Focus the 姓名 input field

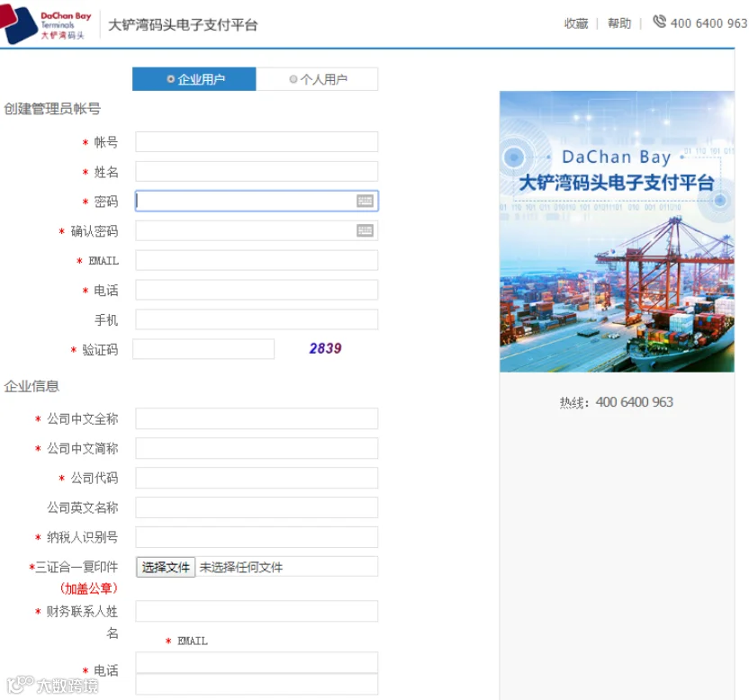click(257, 172)
